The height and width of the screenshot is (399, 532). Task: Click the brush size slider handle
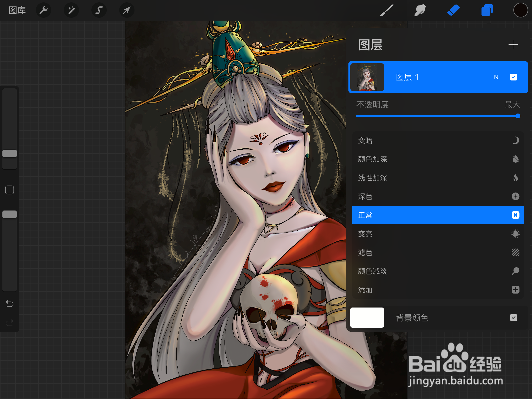point(10,154)
